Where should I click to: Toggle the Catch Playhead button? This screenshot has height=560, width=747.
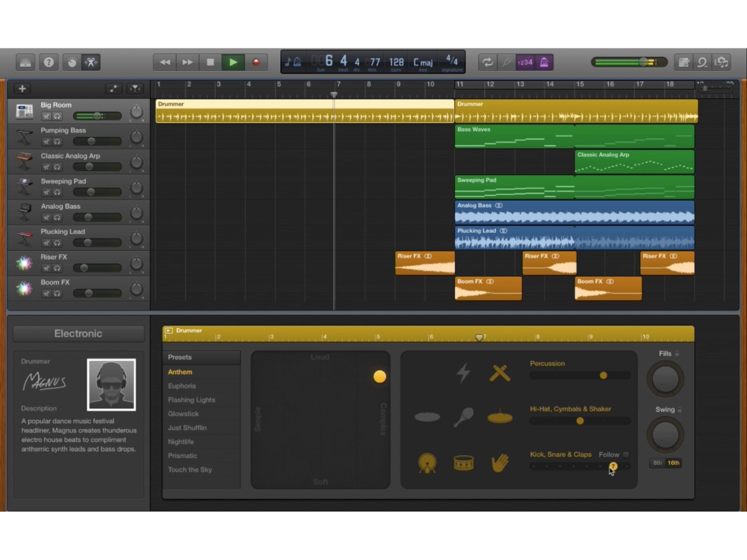coord(135,89)
